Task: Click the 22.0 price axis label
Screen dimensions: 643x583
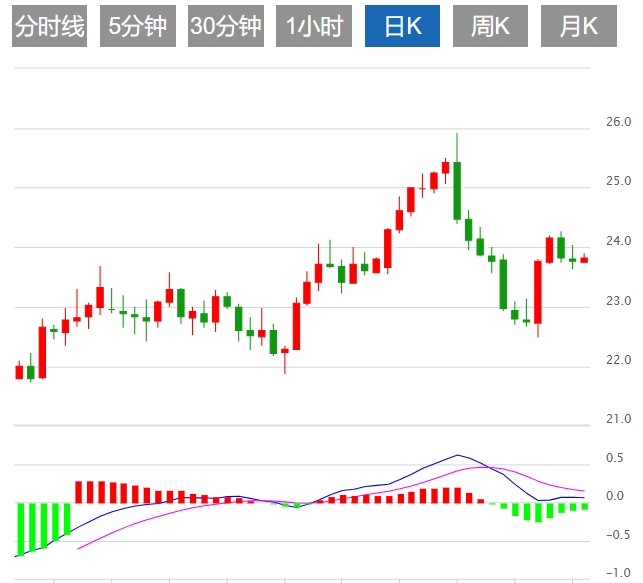Action: pos(618,360)
